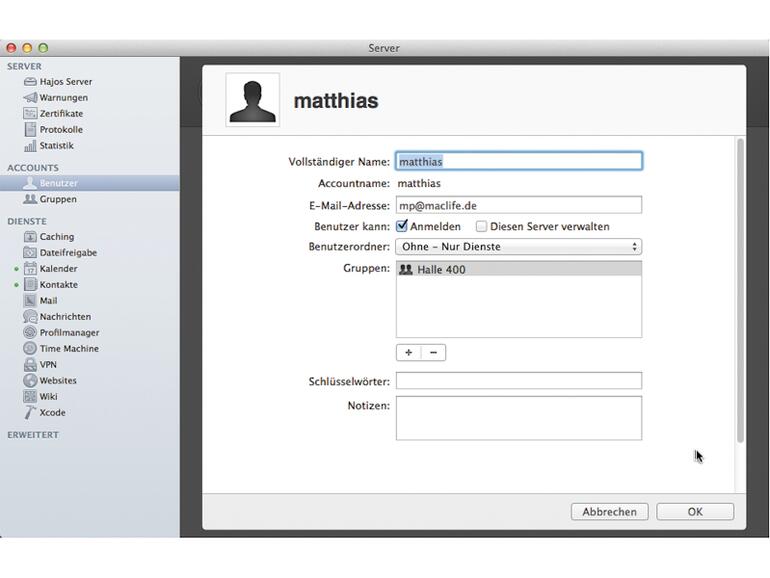Select the Benutzer user icon
The width and height of the screenshot is (770, 578).
[x=30, y=183]
